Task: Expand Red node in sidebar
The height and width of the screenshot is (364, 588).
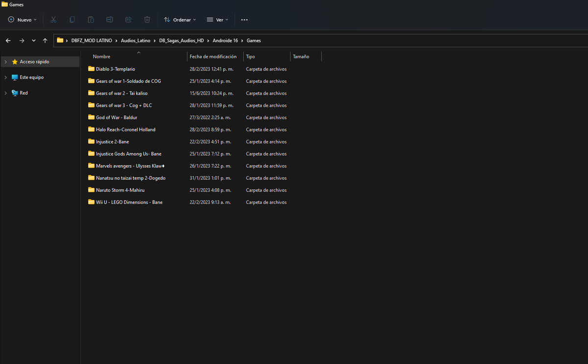Action: tap(5, 93)
